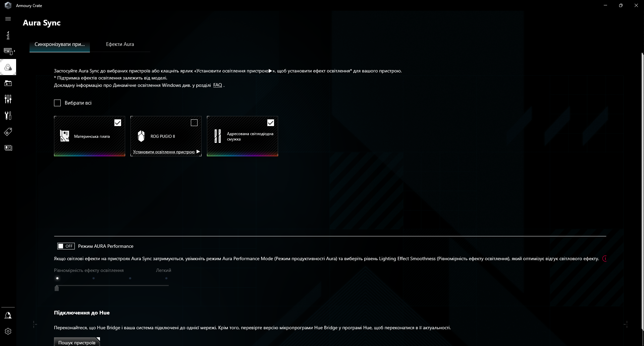
Task: Click the 'Материнська плата' label
Action: pos(92,136)
